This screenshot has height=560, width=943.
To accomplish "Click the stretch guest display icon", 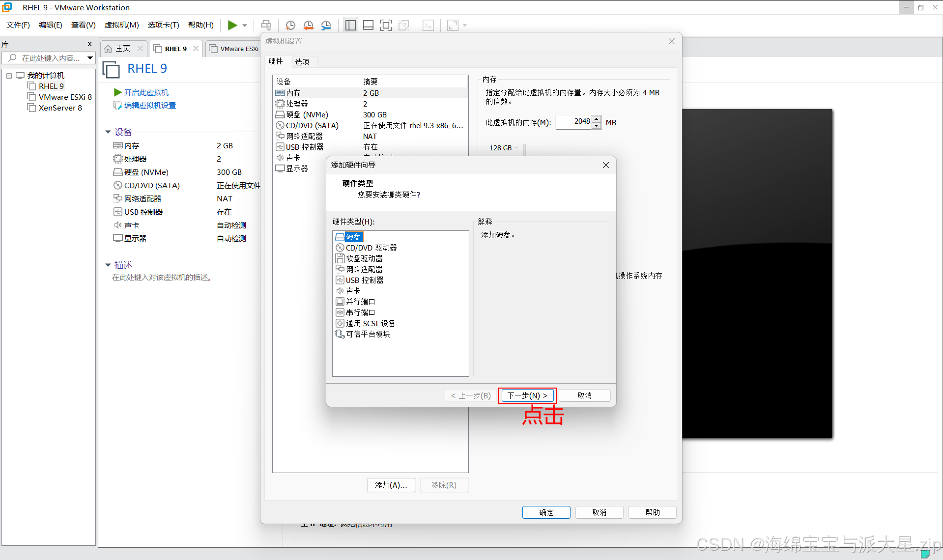I will coord(453,25).
